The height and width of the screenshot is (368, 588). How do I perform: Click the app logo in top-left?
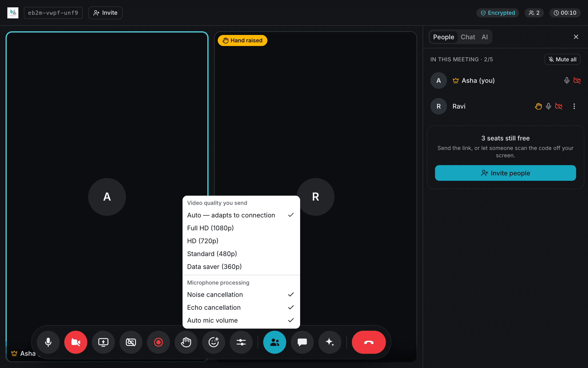(13, 13)
